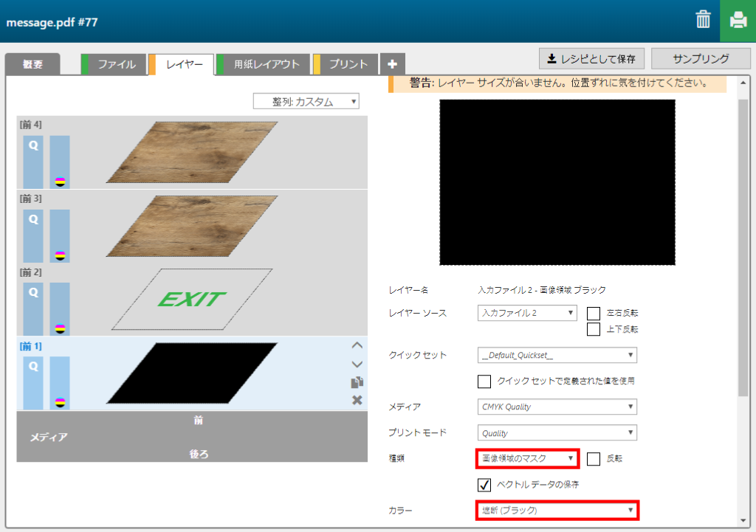Screen dimensions: 756x532
Task: Open レイヤーソース 入力ファイル 2 dropdown
Action: tap(527, 313)
